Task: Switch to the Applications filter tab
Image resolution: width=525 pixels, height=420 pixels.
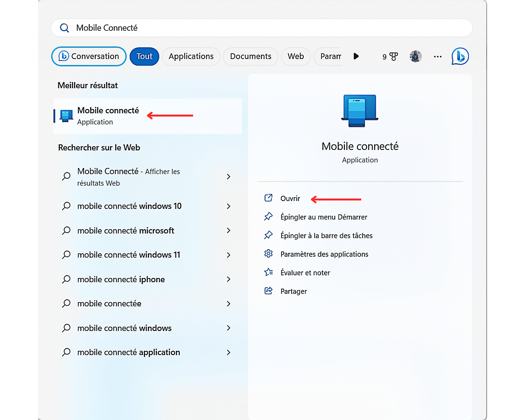Action: point(191,56)
